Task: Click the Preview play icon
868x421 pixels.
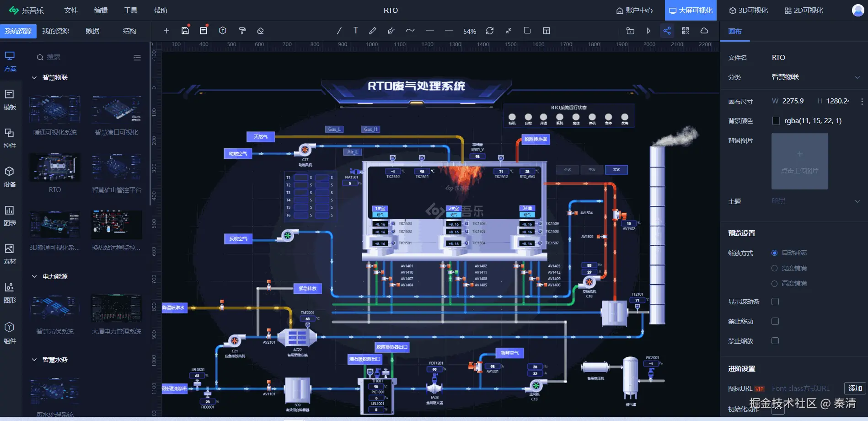Action: click(648, 31)
